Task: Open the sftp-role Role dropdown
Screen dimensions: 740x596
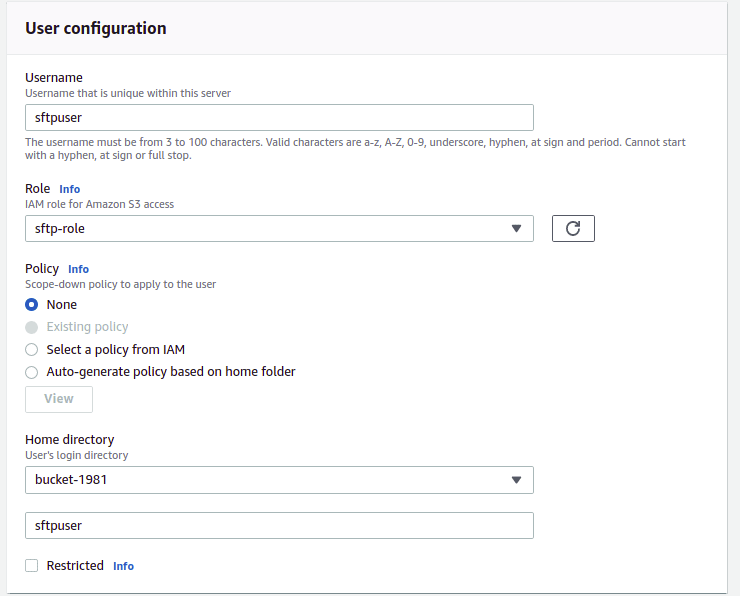Action: click(279, 228)
